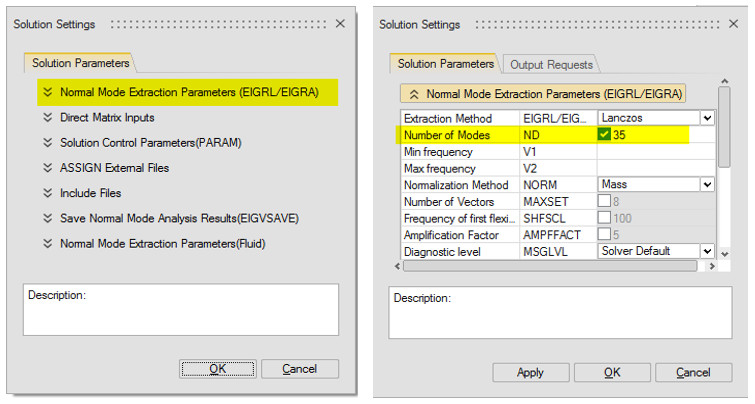The height and width of the screenshot is (404, 755).
Task: Click the Min frequency V1 input field
Action: (655, 152)
